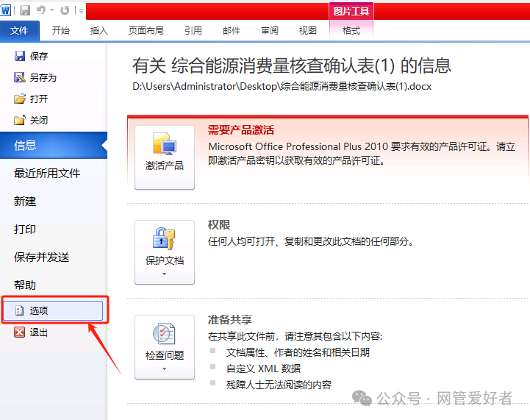Open the 格式 tab under 图片工具
The width and height of the screenshot is (530, 420).
pos(351,31)
